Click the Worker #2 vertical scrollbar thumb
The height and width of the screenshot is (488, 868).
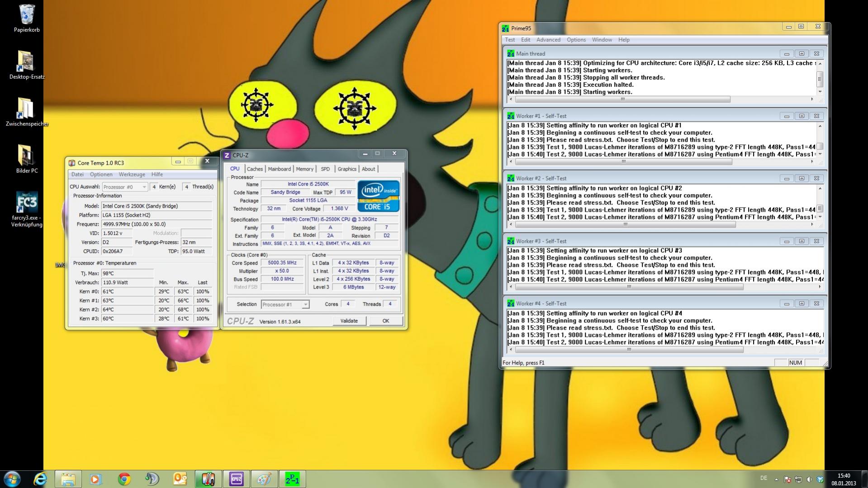pos(819,209)
